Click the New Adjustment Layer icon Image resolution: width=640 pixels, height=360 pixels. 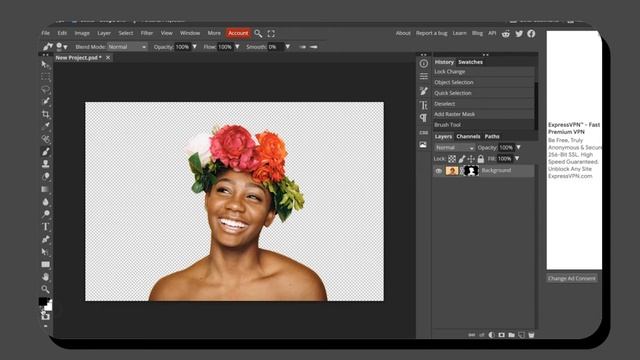coord(491,335)
